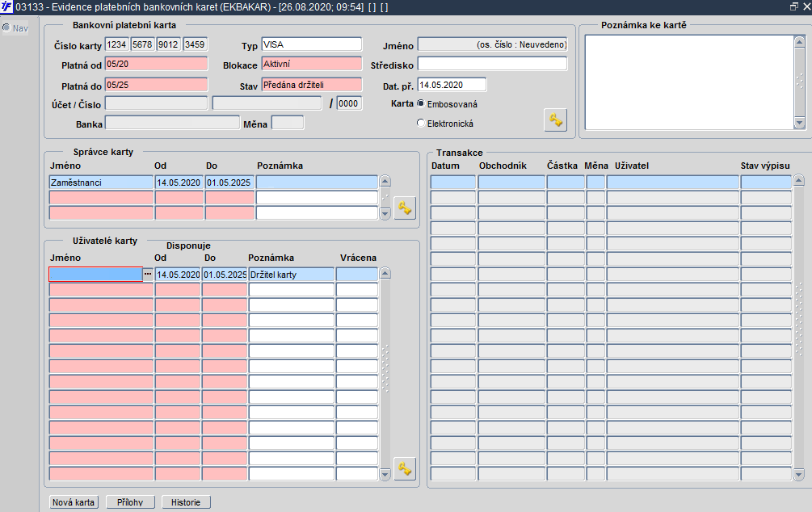Select the Elektronická card radio button

pos(420,124)
